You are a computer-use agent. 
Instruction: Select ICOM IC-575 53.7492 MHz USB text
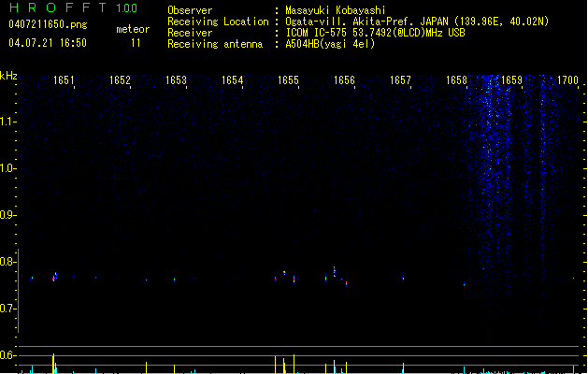pos(376,33)
